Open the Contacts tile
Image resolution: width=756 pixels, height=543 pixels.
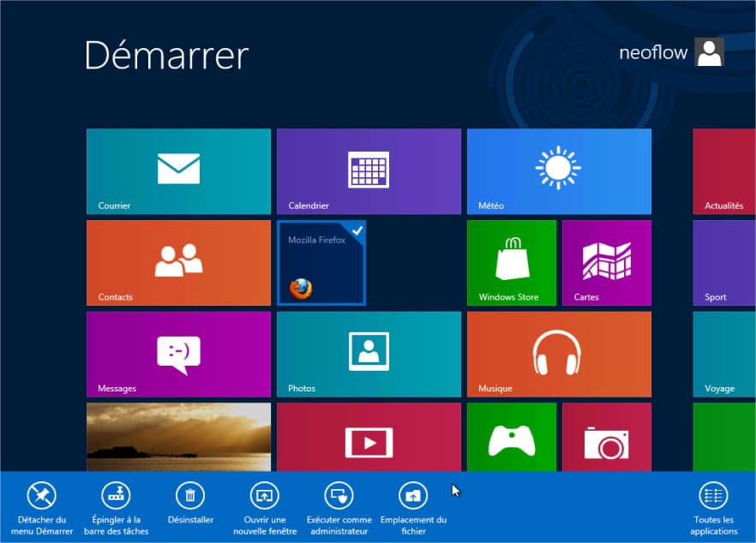coord(178,263)
